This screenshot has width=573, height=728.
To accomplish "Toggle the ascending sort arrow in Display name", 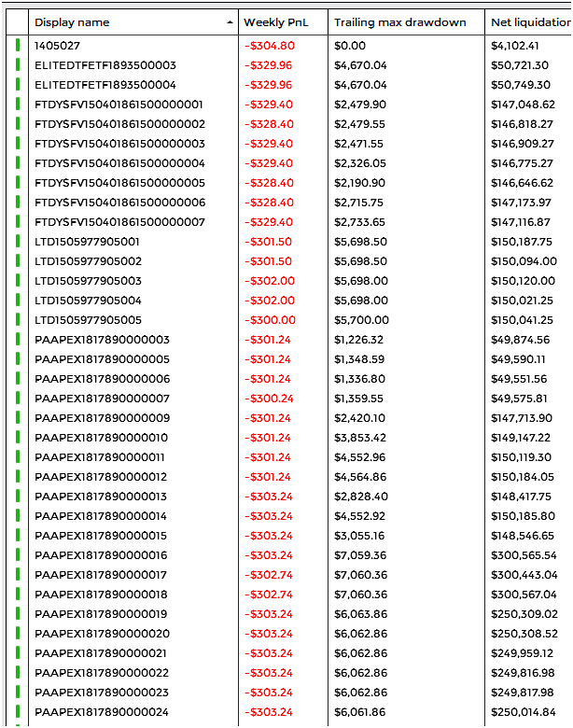I will (230, 22).
